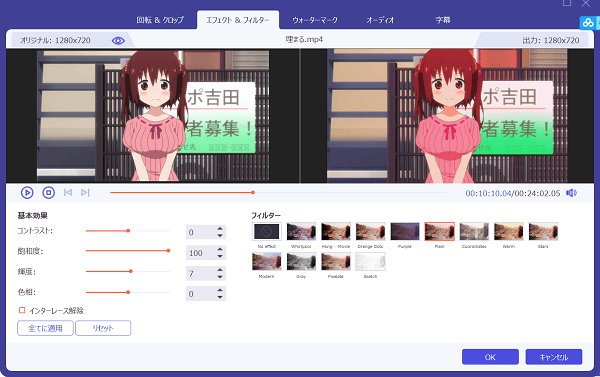This screenshot has width=600, height=377.
Task: Toggle original preview eye icon
Action: (118, 41)
